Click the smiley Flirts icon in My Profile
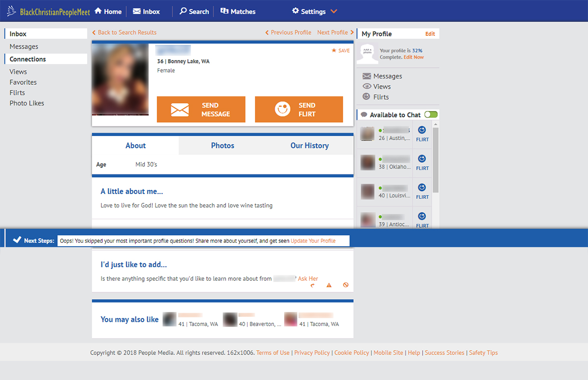This screenshot has width=588, height=380. 367,97
